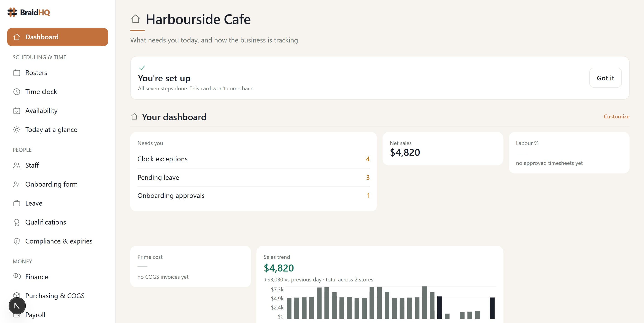This screenshot has width=644, height=323.
Task: Click the Labour % card
Action: click(569, 153)
